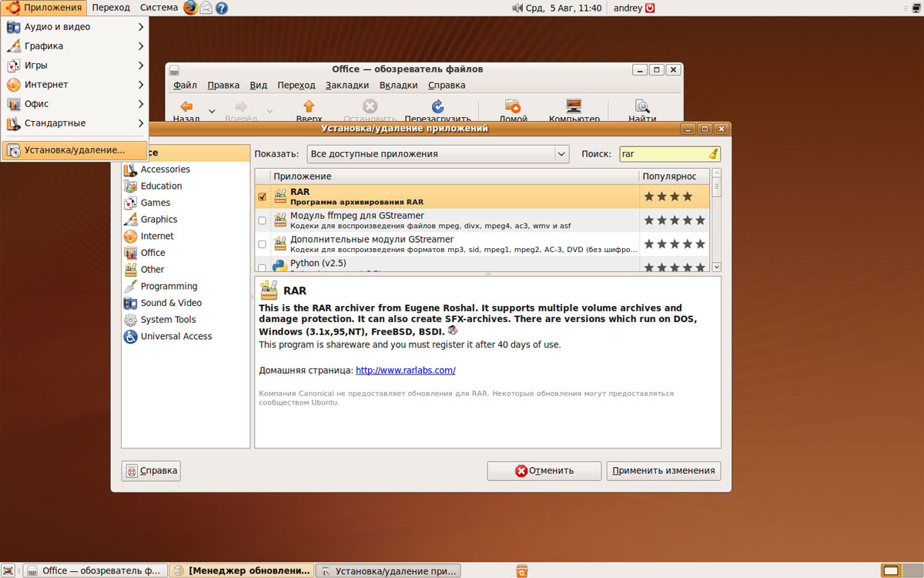
Task: Check the ffmpeg GStreamer module checkbox
Action: (262, 220)
